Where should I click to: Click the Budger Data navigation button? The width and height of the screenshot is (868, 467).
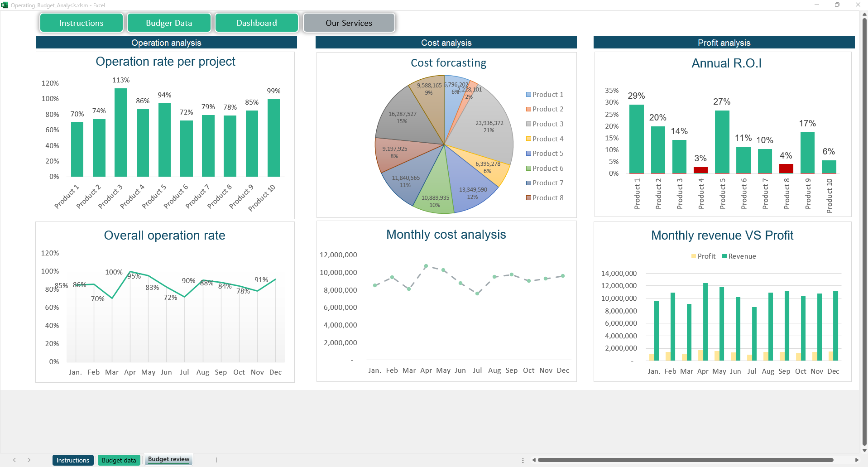pos(169,23)
